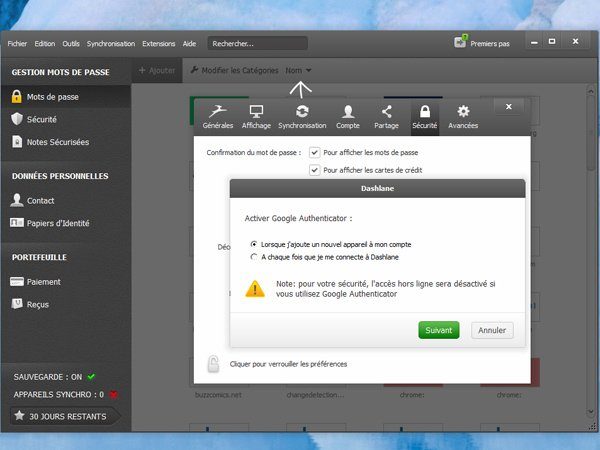The height and width of the screenshot is (450, 600).
Task: Open the Outils menu
Action: [x=71, y=44]
